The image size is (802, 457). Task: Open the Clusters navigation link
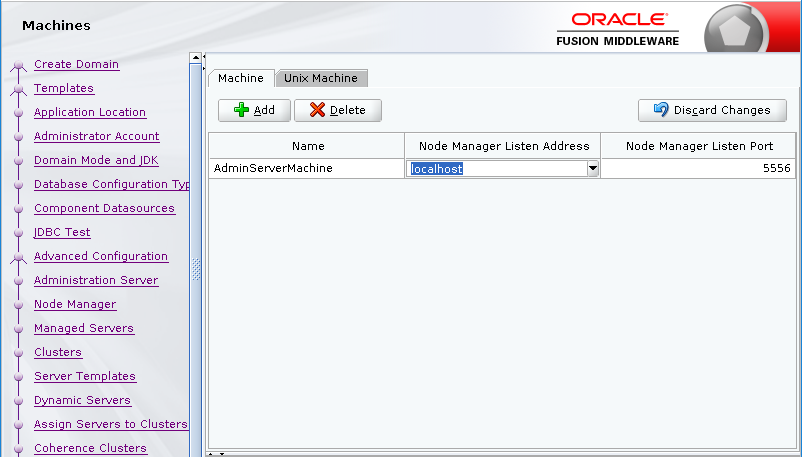coord(57,353)
